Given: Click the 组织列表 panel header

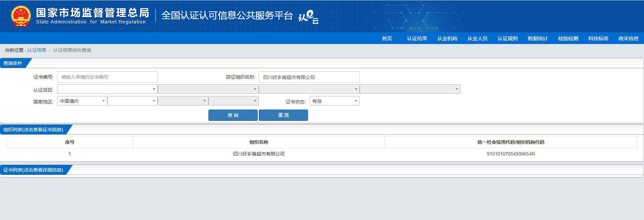Looking at the screenshot, I should tap(34, 130).
